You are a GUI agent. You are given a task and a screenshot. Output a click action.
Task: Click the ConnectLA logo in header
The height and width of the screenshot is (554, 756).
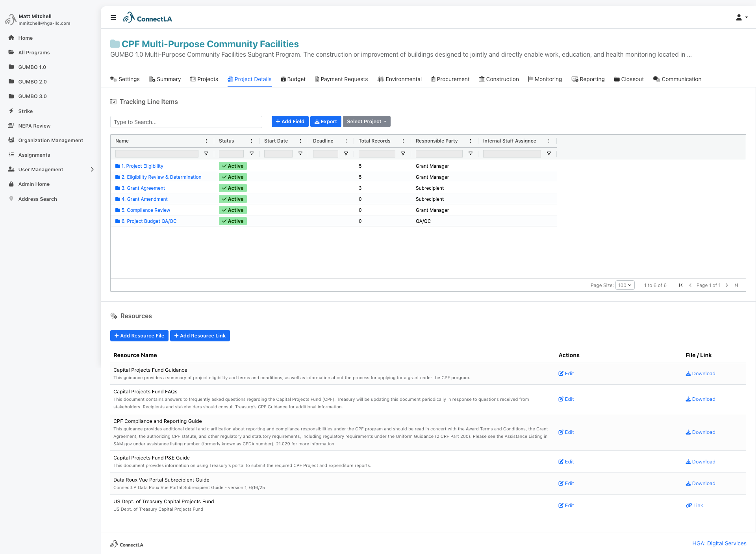click(147, 18)
